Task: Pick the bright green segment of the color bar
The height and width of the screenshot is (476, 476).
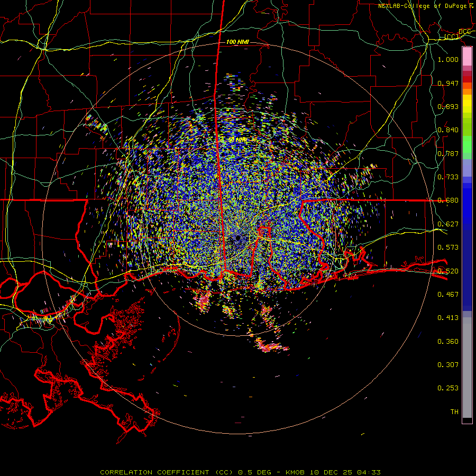Action: 467,144
